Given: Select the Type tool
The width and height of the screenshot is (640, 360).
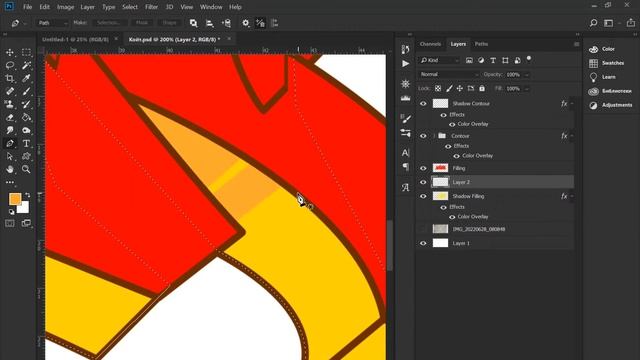Looking at the screenshot, I should (x=26, y=143).
